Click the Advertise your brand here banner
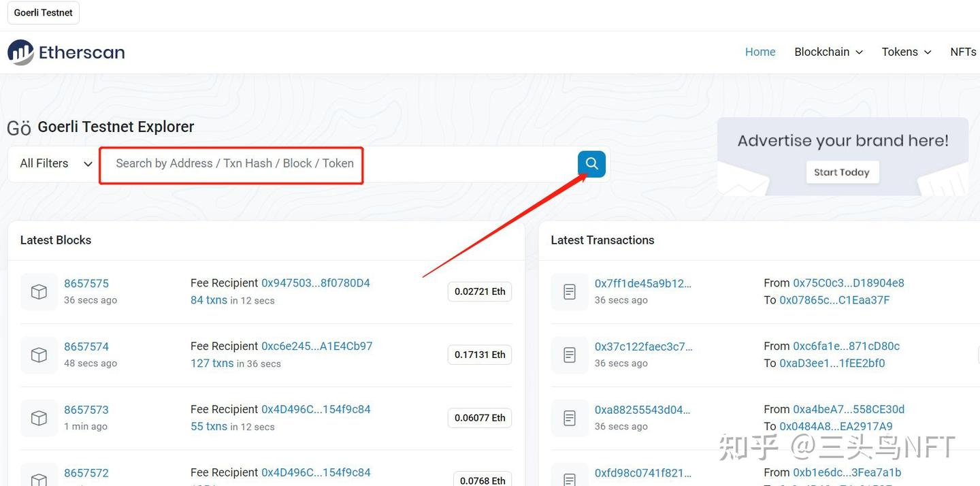The width and height of the screenshot is (980, 486). click(843, 157)
